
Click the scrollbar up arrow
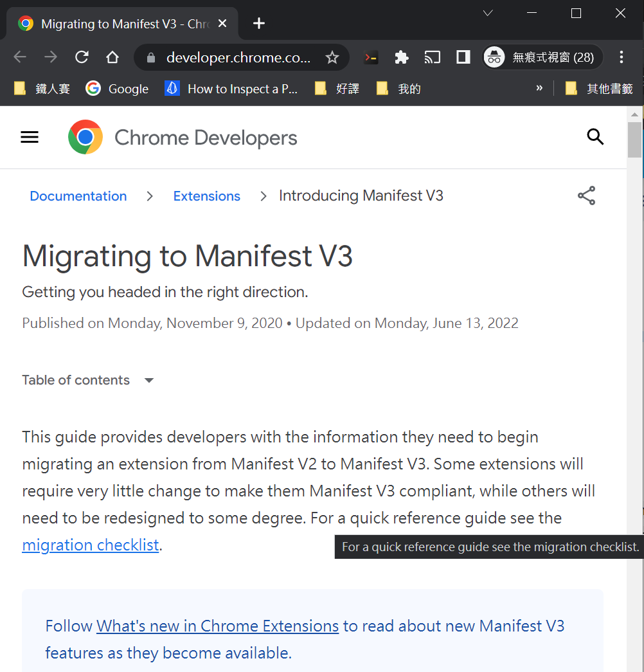point(634,114)
